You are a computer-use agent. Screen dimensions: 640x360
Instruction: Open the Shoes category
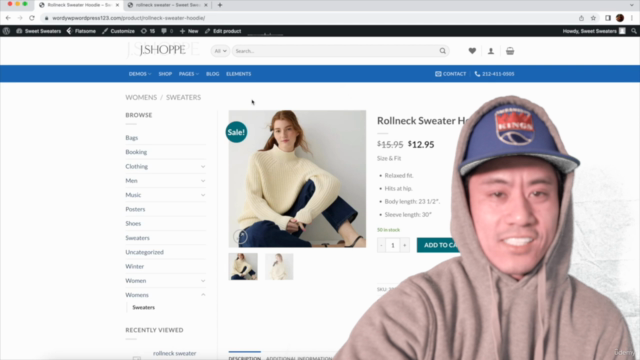(x=133, y=223)
